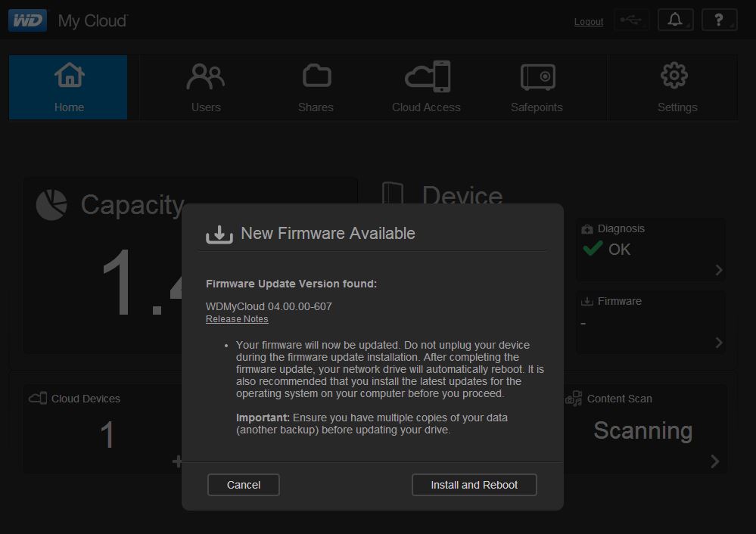Image resolution: width=756 pixels, height=534 pixels.
Task: Click the "My Cloud" title text
Action: [x=93, y=20]
